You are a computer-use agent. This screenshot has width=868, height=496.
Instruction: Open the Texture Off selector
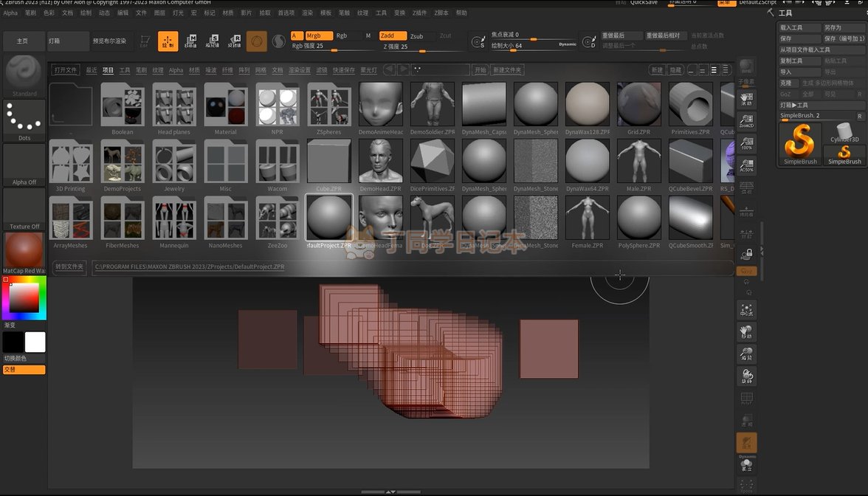(24, 209)
